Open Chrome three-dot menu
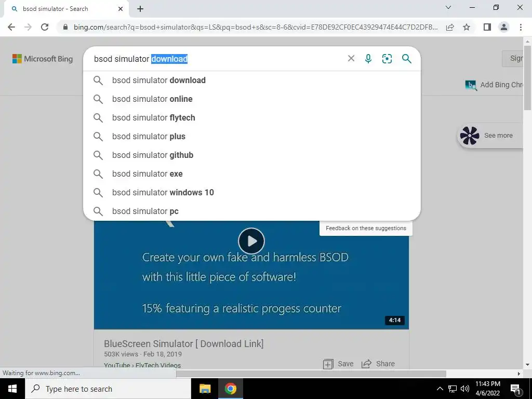 tap(521, 27)
